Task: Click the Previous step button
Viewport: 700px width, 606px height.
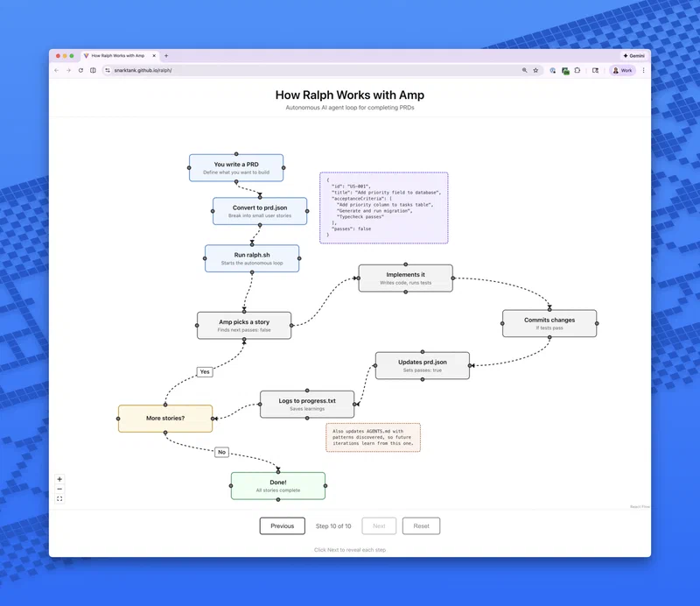Action: point(282,525)
